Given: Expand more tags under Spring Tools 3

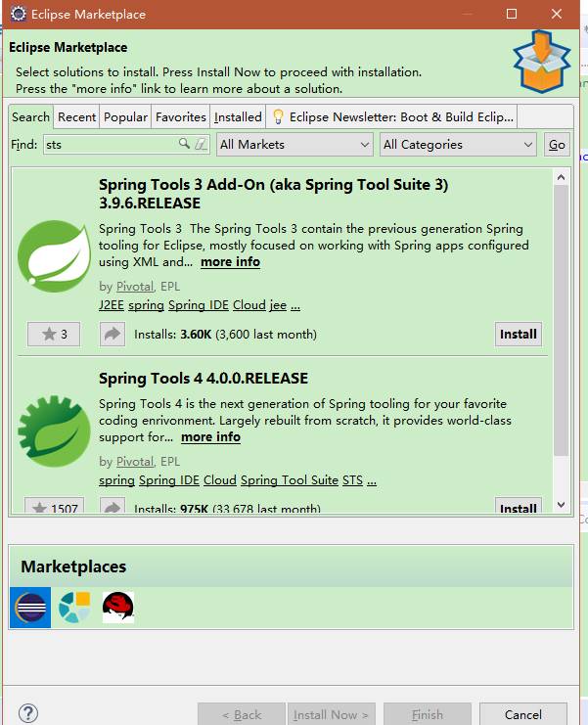Looking at the screenshot, I should click(x=295, y=306).
